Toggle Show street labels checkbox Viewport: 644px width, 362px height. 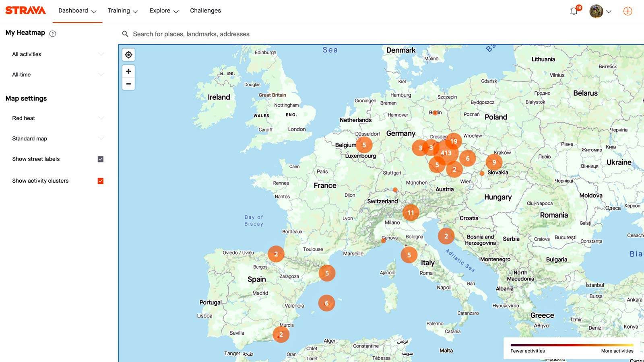(101, 159)
